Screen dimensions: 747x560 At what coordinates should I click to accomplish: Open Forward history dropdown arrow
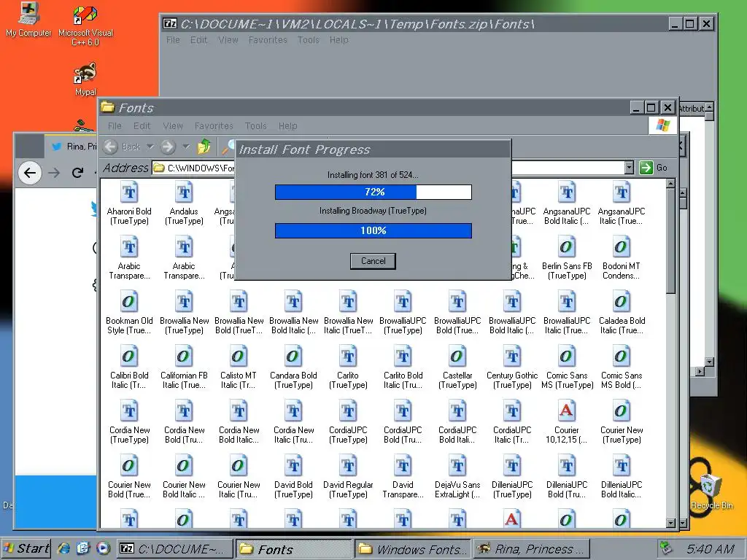186,147
